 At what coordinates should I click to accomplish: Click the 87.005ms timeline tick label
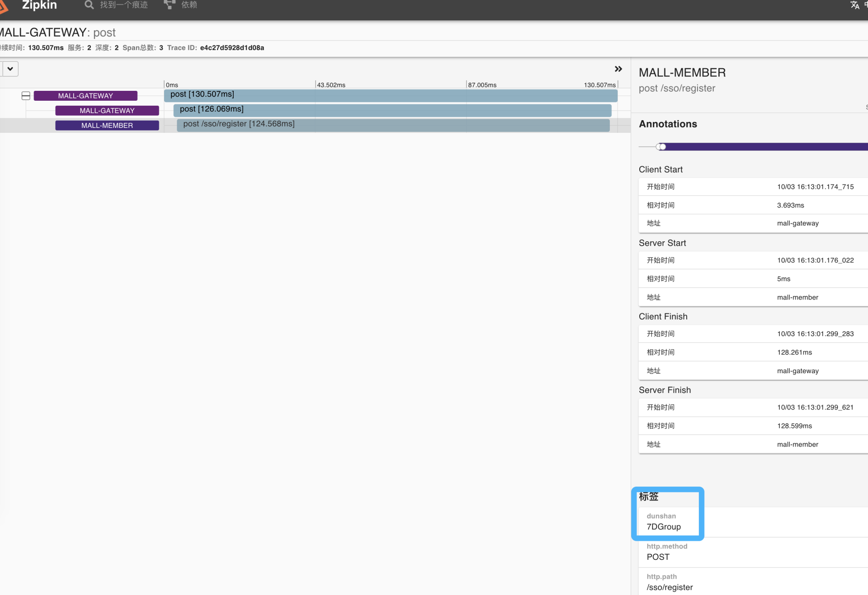[x=482, y=85]
